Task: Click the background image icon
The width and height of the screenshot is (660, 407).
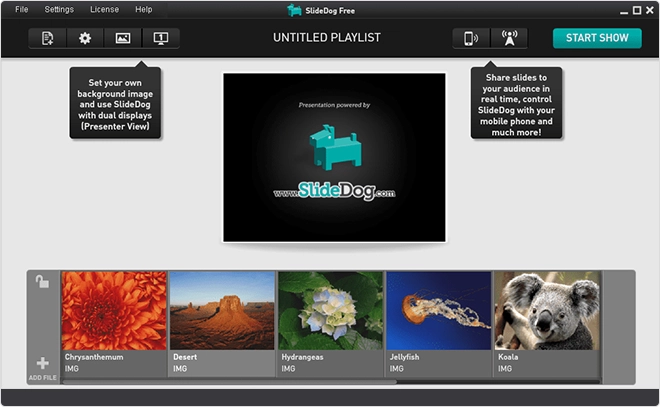Action: (x=123, y=38)
